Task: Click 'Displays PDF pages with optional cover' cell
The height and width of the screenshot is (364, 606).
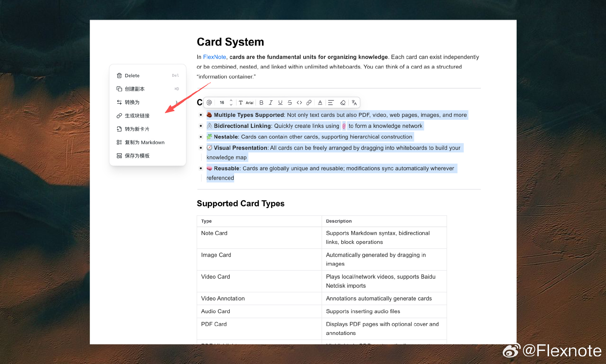Action: 384,329
